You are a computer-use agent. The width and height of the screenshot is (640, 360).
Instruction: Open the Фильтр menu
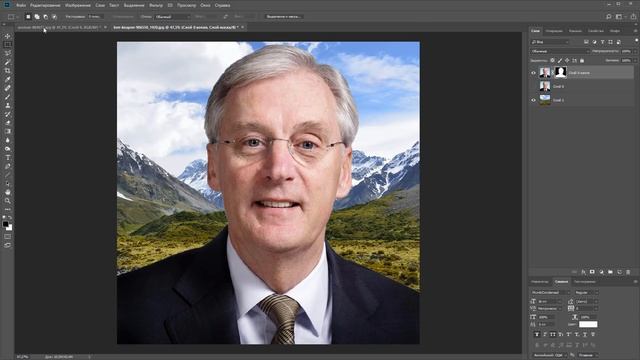coord(156,5)
